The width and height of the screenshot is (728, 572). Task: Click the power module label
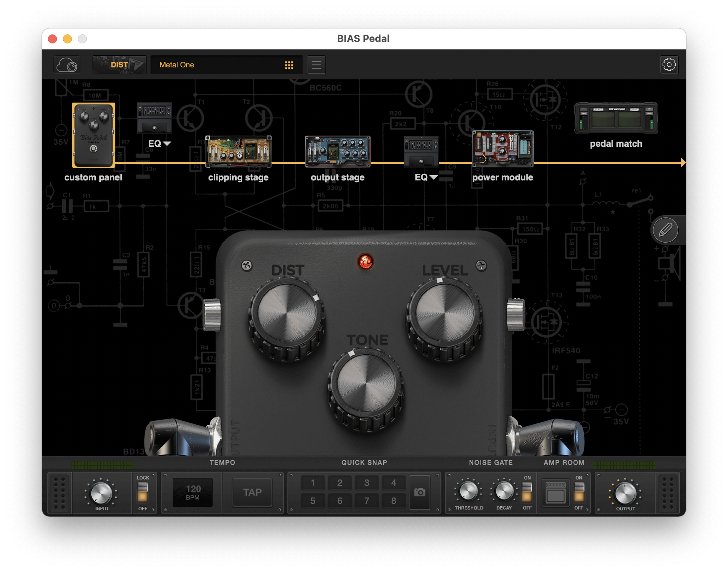coord(503,177)
